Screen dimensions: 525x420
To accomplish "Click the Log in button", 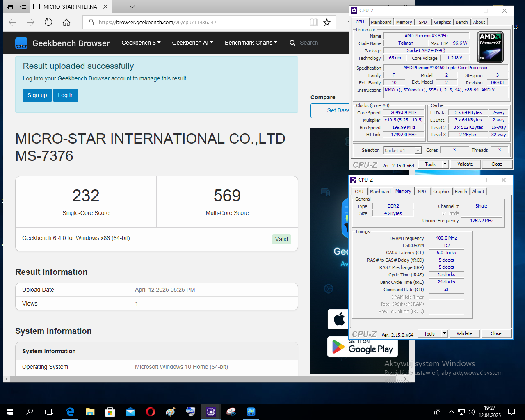I will [x=66, y=95].
